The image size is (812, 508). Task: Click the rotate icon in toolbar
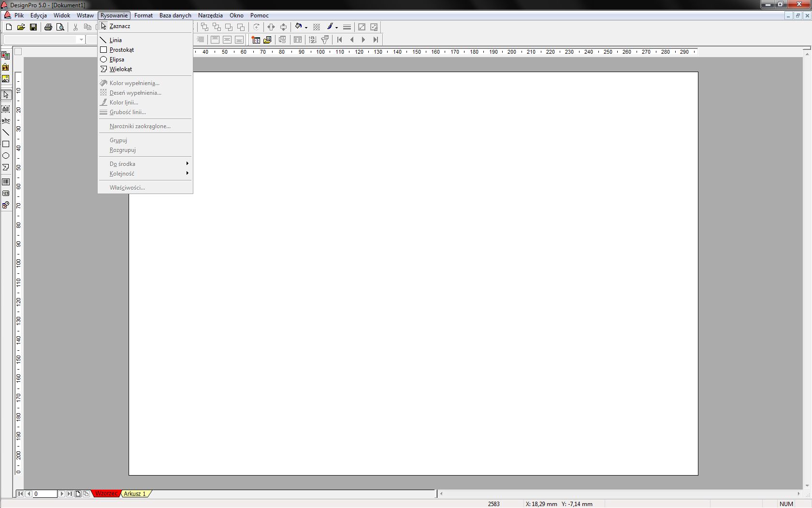click(256, 27)
